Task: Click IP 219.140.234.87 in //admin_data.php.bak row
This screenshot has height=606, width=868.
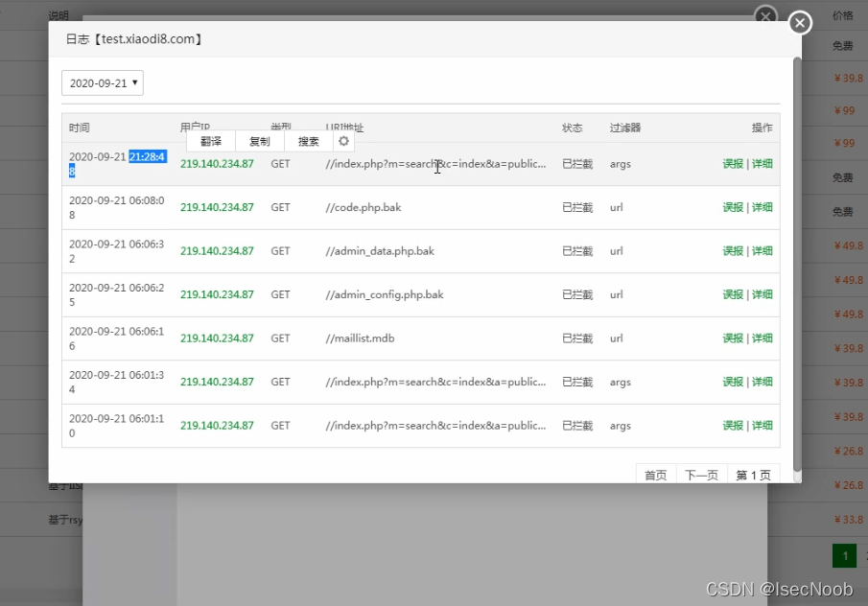Action: (217, 251)
